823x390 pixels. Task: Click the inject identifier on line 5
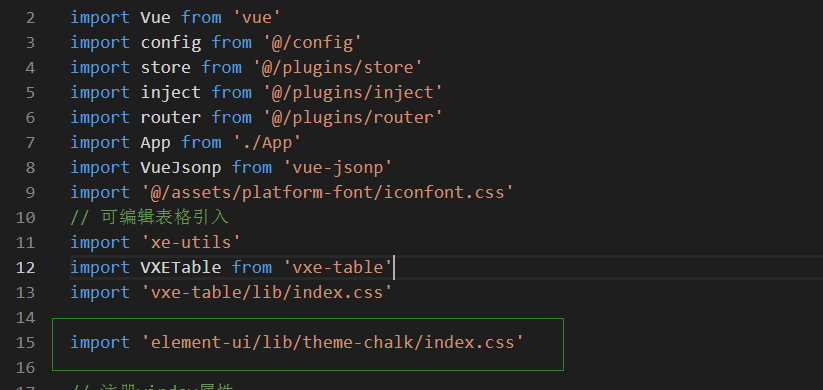(171, 92)
